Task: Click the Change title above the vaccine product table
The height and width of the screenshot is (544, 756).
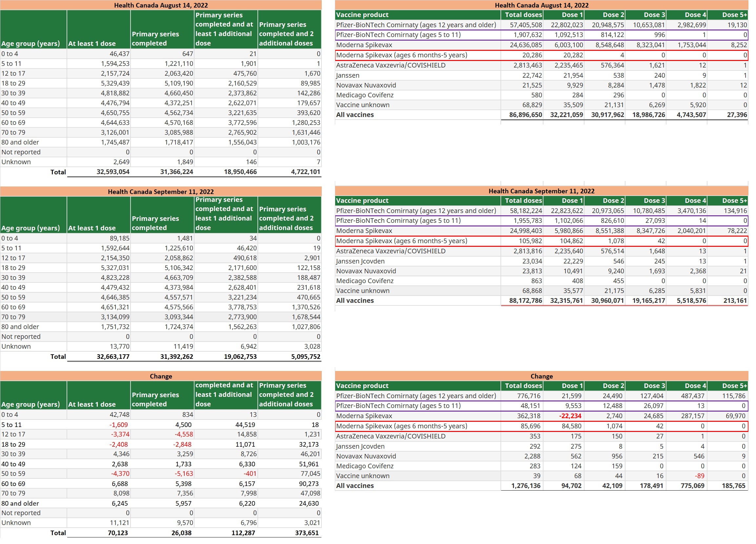Action: (542, 376)
